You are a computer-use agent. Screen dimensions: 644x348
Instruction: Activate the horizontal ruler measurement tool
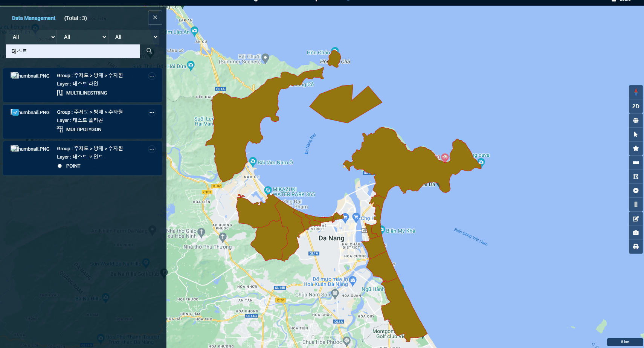(x=636, y=163)
